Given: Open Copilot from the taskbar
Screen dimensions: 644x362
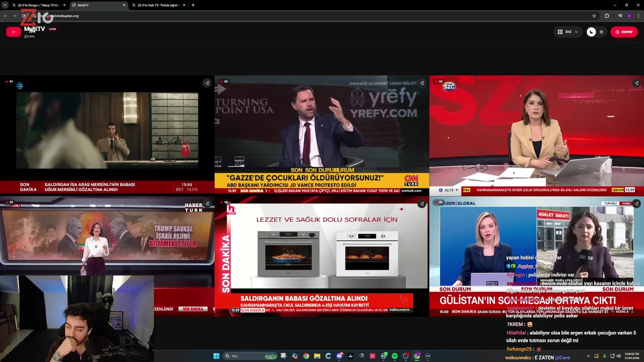Looking at the screenshot, I should [295, 356].
